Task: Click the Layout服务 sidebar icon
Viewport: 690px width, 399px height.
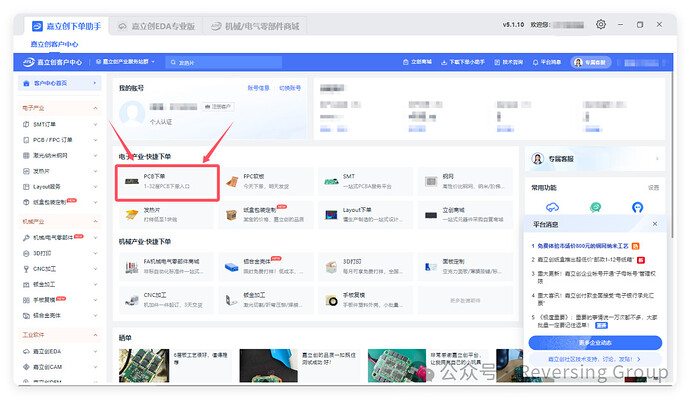Action: [x=26, y=187]
